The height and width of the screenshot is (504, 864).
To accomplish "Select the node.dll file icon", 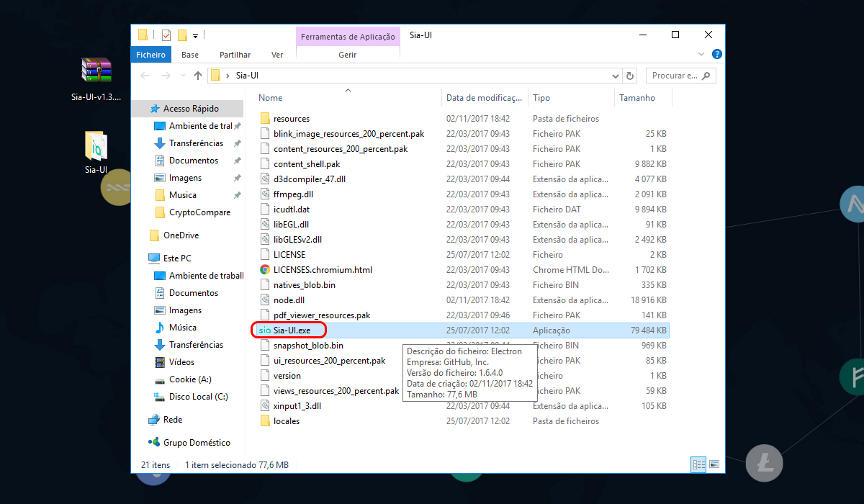I will (x=264, y=300).
